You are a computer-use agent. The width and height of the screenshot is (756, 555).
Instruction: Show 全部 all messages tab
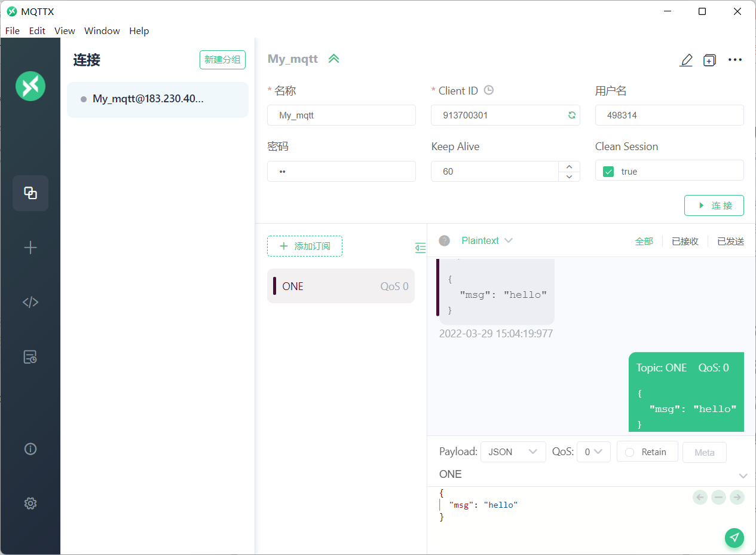pyautogui.click(x=644, y=241)
